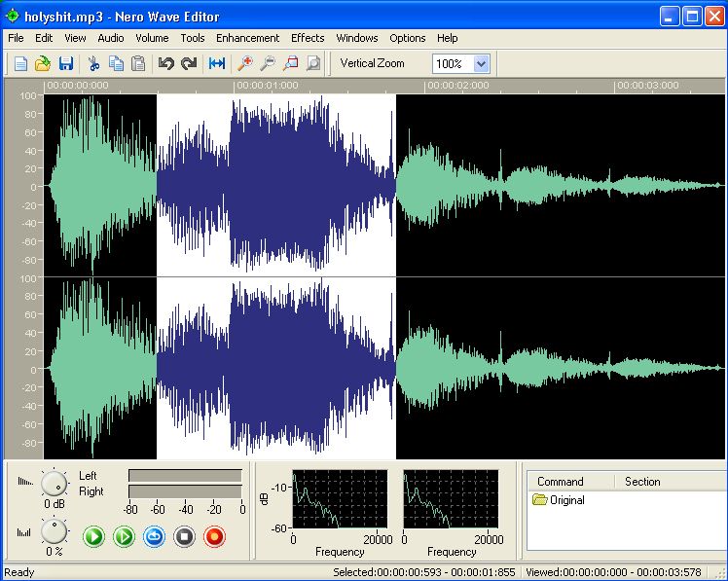Click the New file icon

(x=20, y=64)
